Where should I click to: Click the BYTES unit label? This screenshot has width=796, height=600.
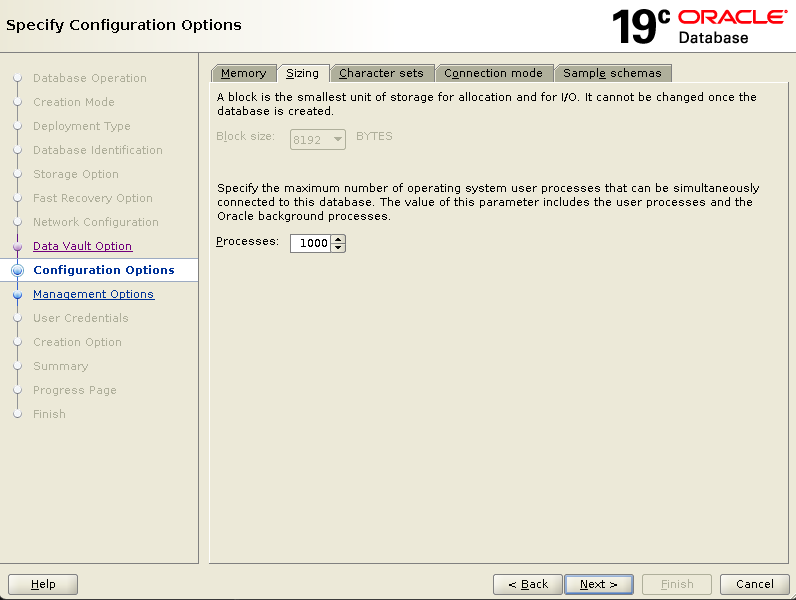pyautogui.click(x=374, y=136)
